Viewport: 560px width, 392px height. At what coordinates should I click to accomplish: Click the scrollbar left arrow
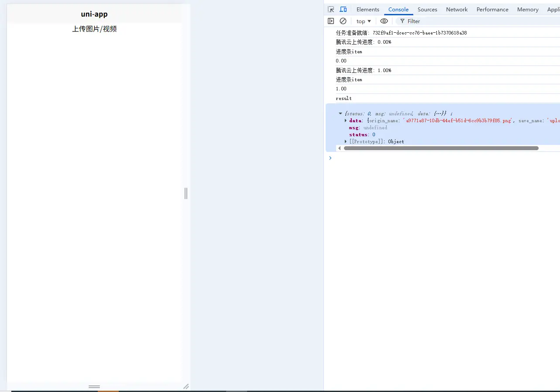point(340,148)
